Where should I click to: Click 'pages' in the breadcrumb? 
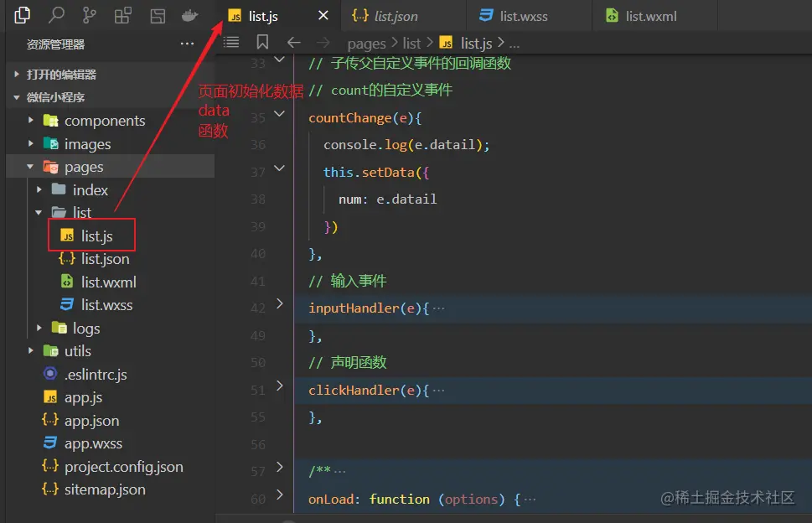pos(367,44)
